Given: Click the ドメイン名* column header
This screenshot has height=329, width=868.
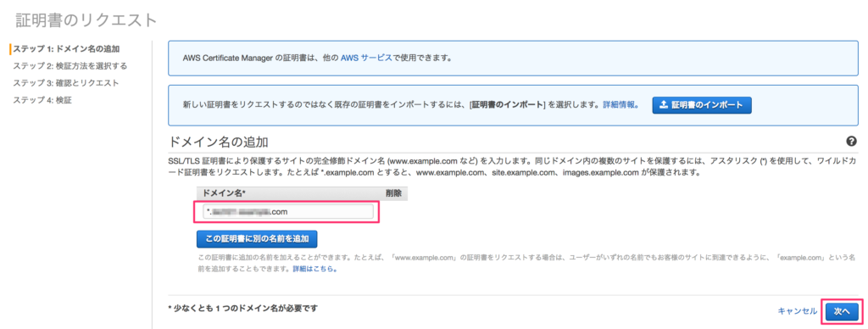Looking at the screenshot, I should click(224, 193).
